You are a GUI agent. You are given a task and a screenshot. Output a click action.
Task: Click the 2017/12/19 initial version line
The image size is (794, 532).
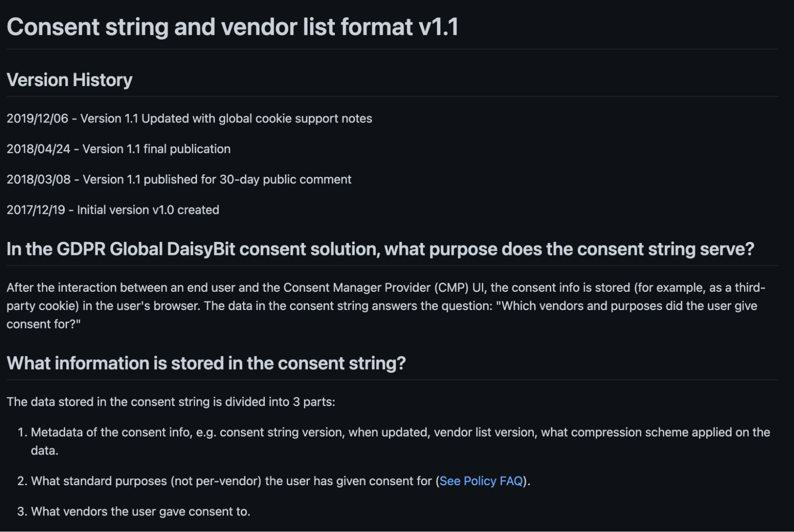click(x=113, y=210)
